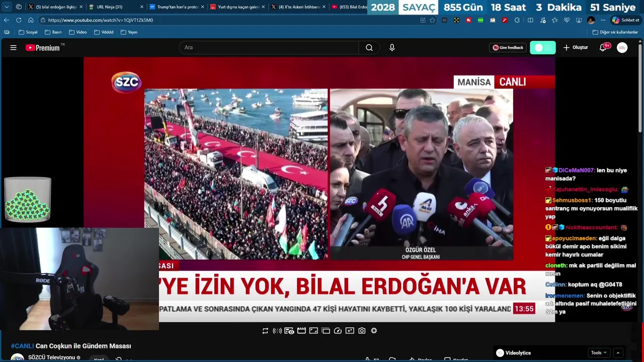Switch to X'te Askeri İstihbarat tab
This screenshot has width=644, height=362.
(x=298, y=7)
